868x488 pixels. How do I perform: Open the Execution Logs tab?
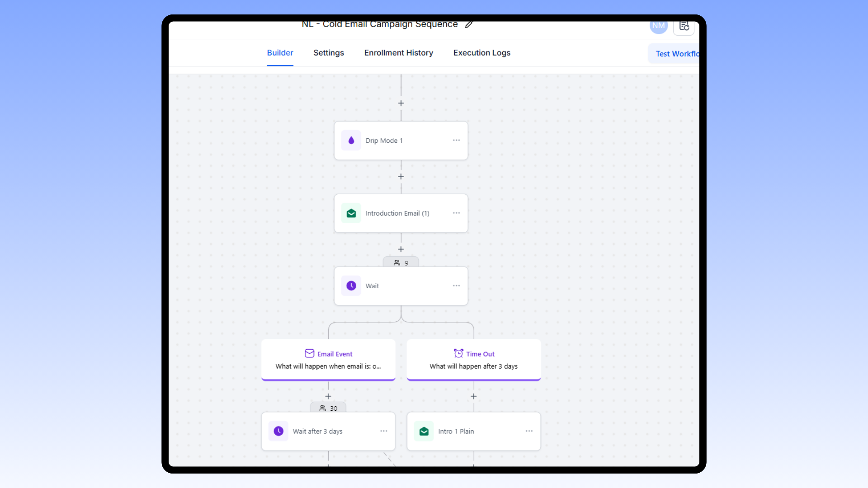pos(481,53)
